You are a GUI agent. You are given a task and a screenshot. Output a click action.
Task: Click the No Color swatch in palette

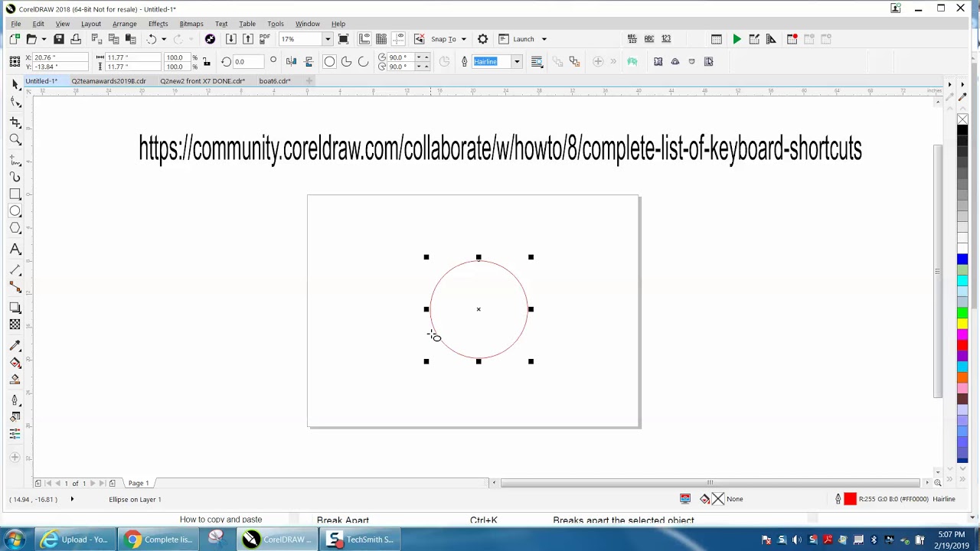pos(962,119)
